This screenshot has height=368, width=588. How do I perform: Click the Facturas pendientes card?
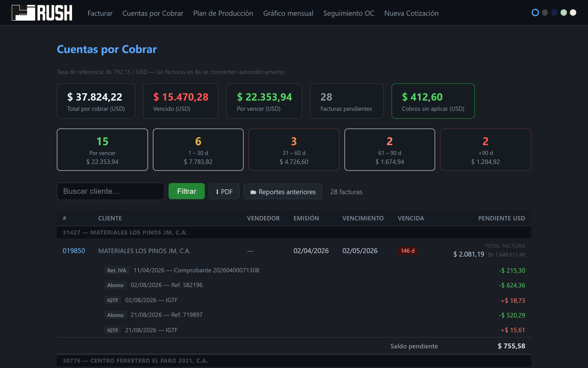coord(347,101)
